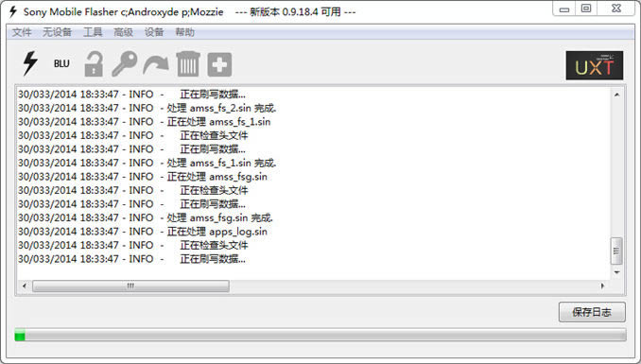Screen dimensions: 641x364
Task: Select log line '处理 amss_fsg.sin 完成'
Action: click(146, 217)
